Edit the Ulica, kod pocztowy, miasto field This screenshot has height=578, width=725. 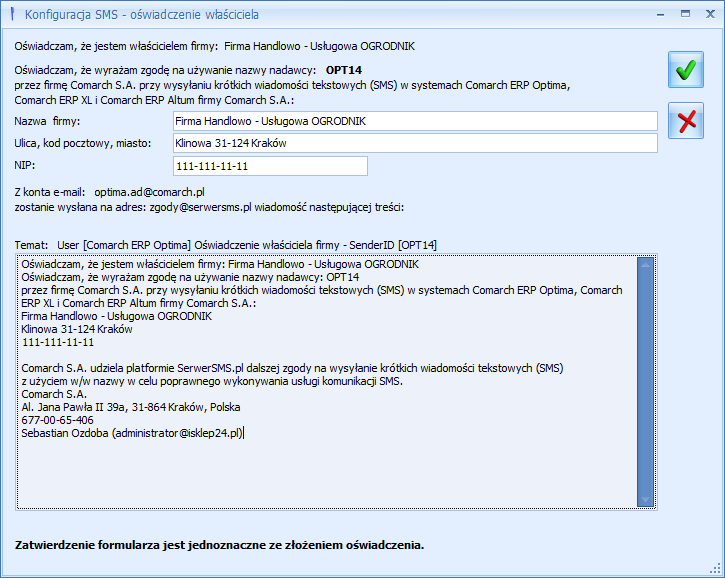[415, 143]
